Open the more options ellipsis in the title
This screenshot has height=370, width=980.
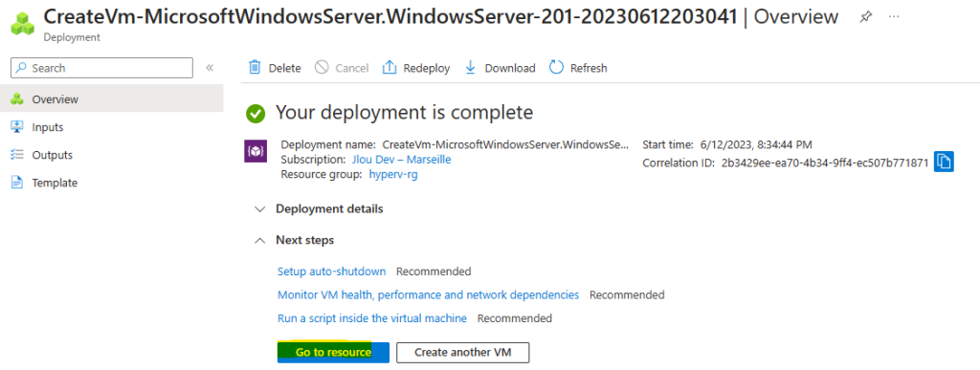coord(894,16)
